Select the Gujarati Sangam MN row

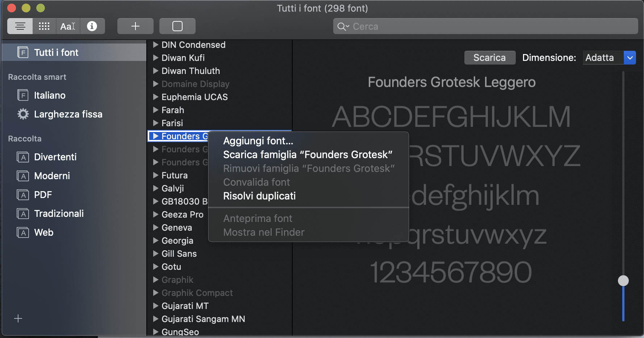[219, 319]
